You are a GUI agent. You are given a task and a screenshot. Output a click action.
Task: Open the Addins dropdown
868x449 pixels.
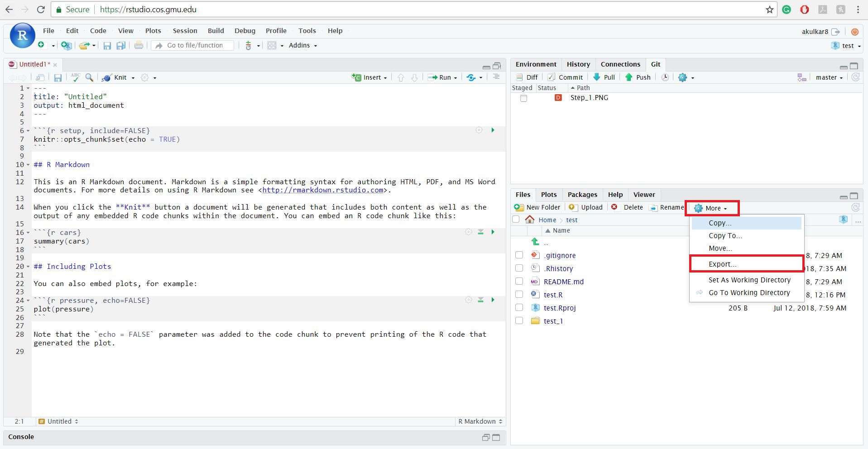point(303,45)
